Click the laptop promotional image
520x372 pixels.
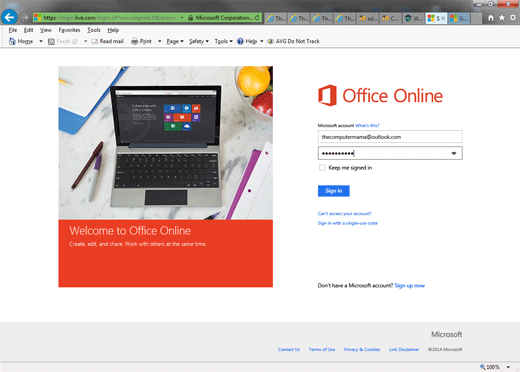[x=166, y=143]
